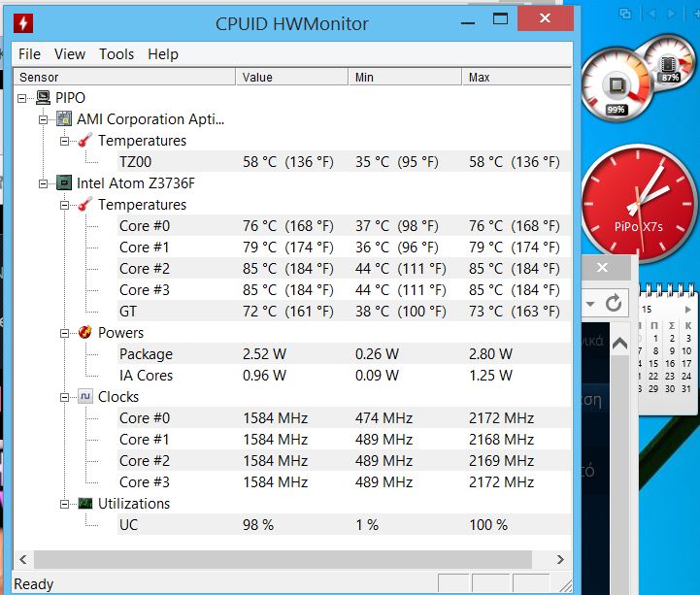The image size is (700, 595).
Task: Collapse the Utilizations group
Action: (x=65, y=504)
